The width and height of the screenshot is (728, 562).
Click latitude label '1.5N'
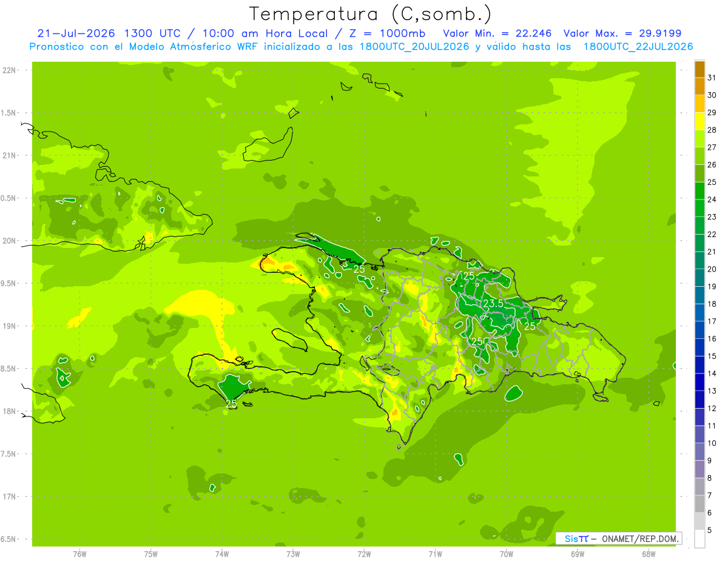pos(8,113)
